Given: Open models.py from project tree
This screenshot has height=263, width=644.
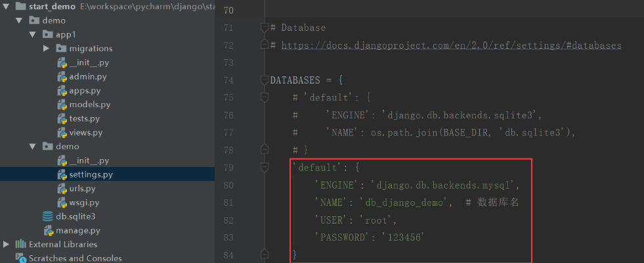Looking at the screenshot, I should click(89, 105).
